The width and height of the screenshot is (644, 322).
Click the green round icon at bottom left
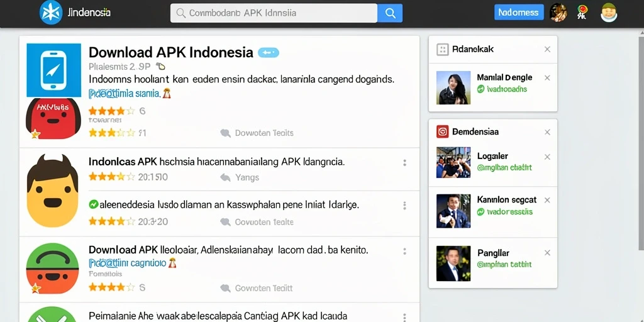point(52,314)
